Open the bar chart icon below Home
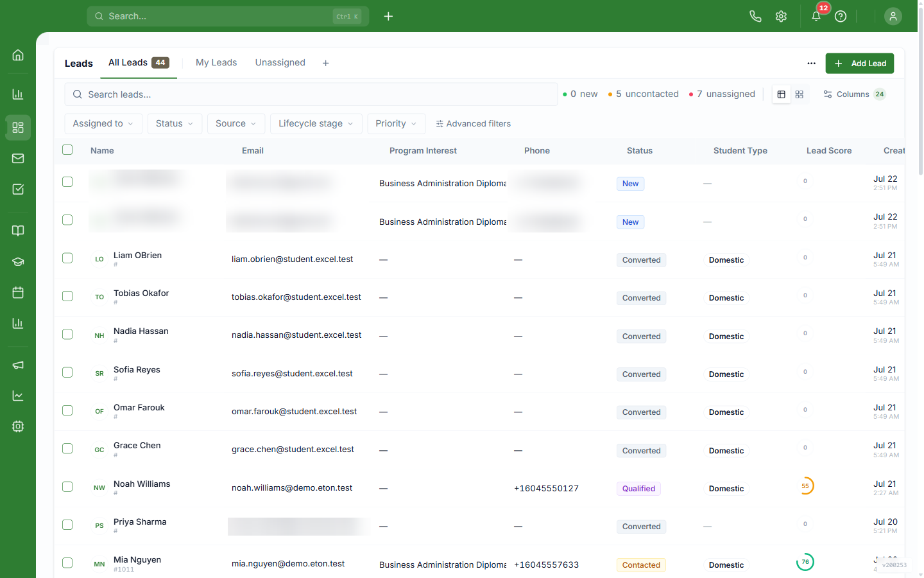Viewport: 924px width, 578px height. point(18,94)
